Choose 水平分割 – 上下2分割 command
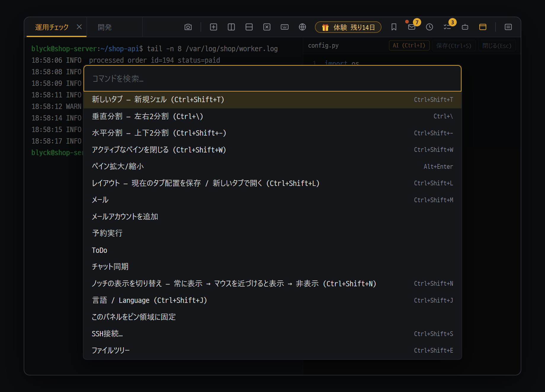This screenshot has width=545, height=392. click(272, 133)
